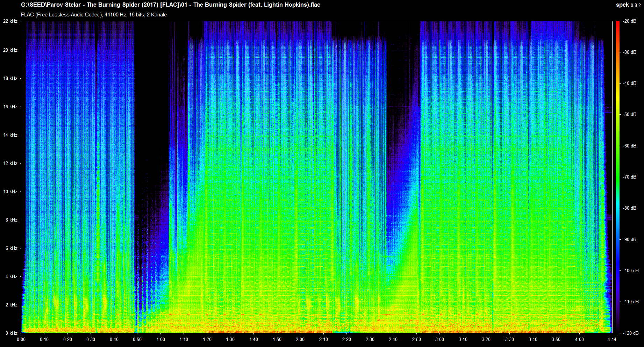Select the 2:00 time axis label
Image resolution: width=644 pixels, height=347 pixels.
pyautogui.click(x=300, y=339)
